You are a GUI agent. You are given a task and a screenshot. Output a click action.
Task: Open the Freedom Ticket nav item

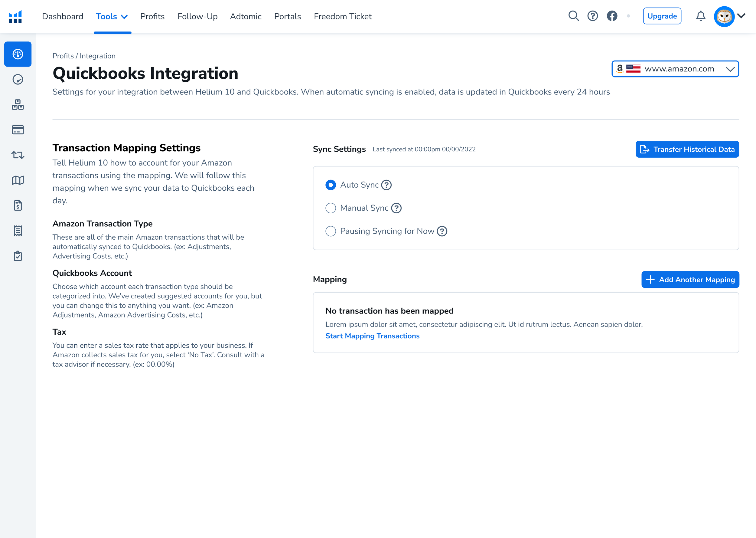pyautogui.click(x=343, y=16)
